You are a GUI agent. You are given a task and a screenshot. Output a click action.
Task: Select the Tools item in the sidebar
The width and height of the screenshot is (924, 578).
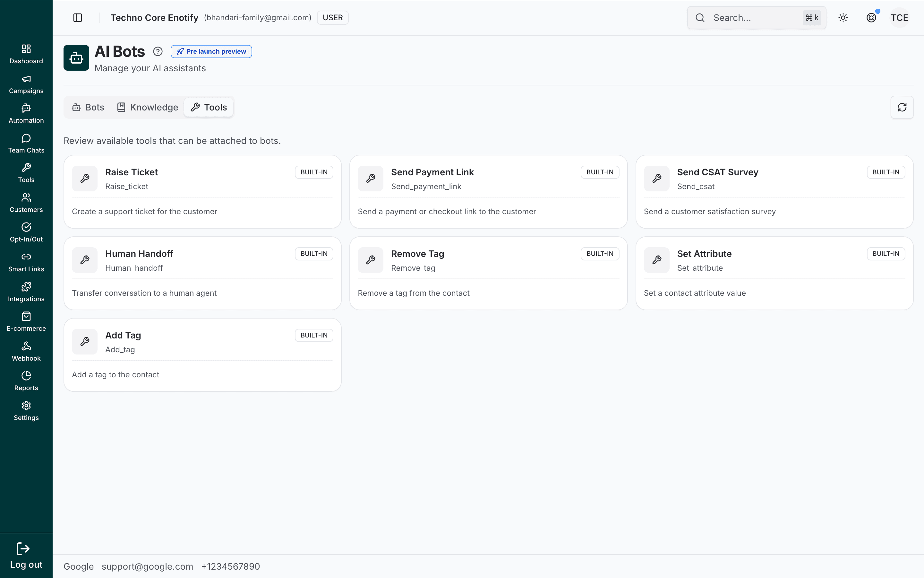click(26, 173)
